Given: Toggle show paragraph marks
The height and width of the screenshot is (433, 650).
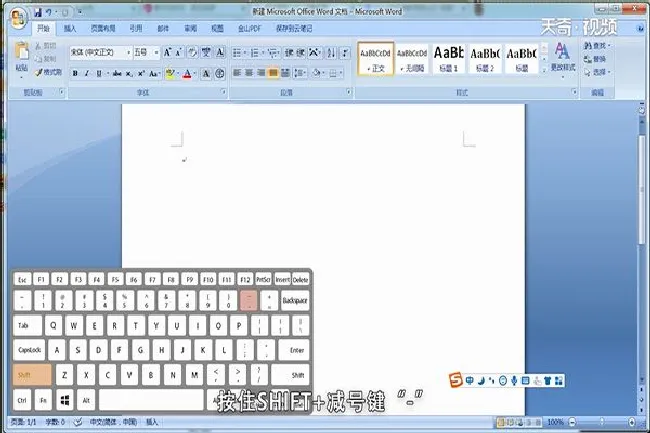Looking at the screenshot, I should coord(345,53).
